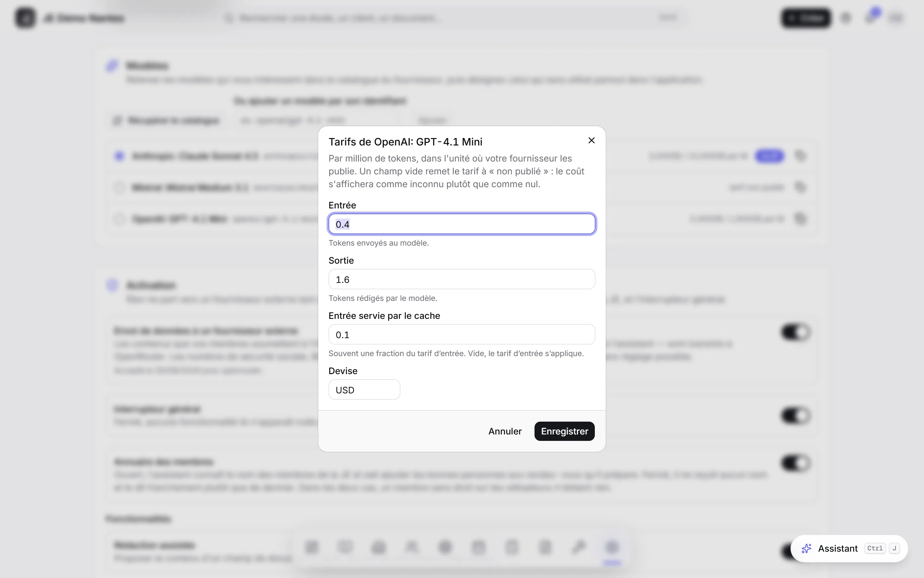Click the 'Devise' field label
924x578 pixels.
coord(343,371)
